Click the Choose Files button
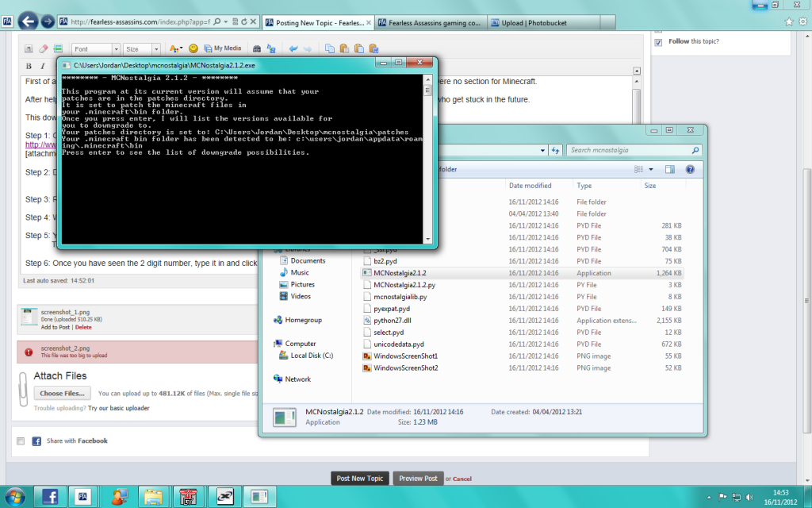The height and width of the screenshot is (508, 812). pyautogui.click(x=63, y=393)
